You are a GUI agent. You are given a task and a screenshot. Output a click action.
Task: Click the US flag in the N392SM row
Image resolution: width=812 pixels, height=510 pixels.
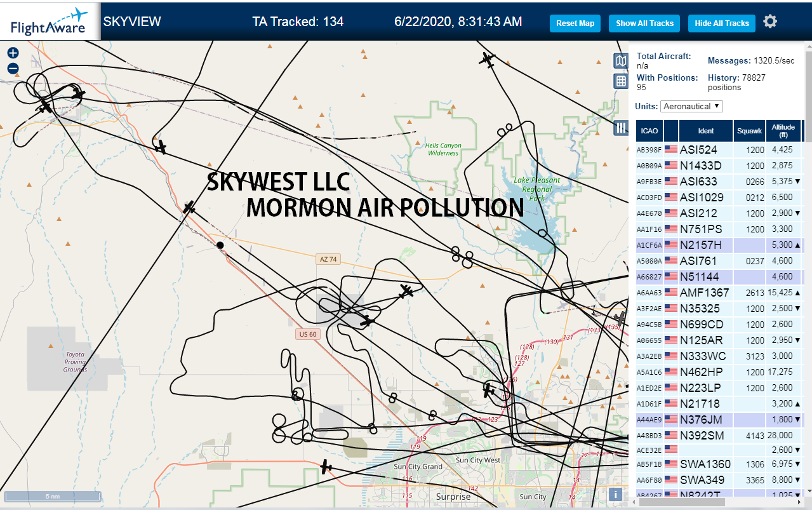tap(671, 436)
